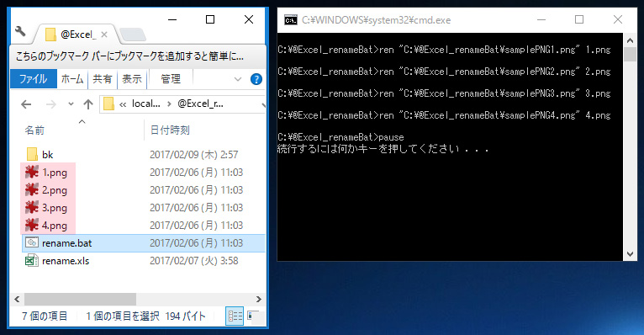
Task: Click the cmd window scroll up arrow
Action: pyautogui.click(x=630, y=40)
